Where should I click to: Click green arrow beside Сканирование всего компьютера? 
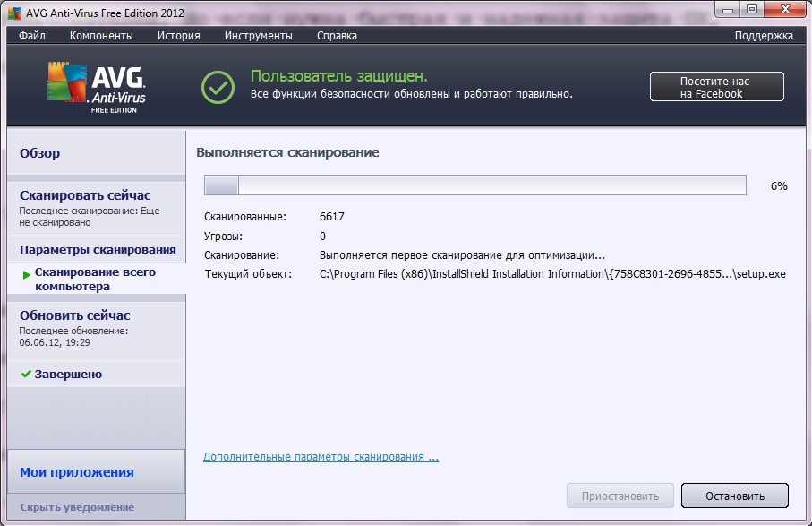point(27,273)
